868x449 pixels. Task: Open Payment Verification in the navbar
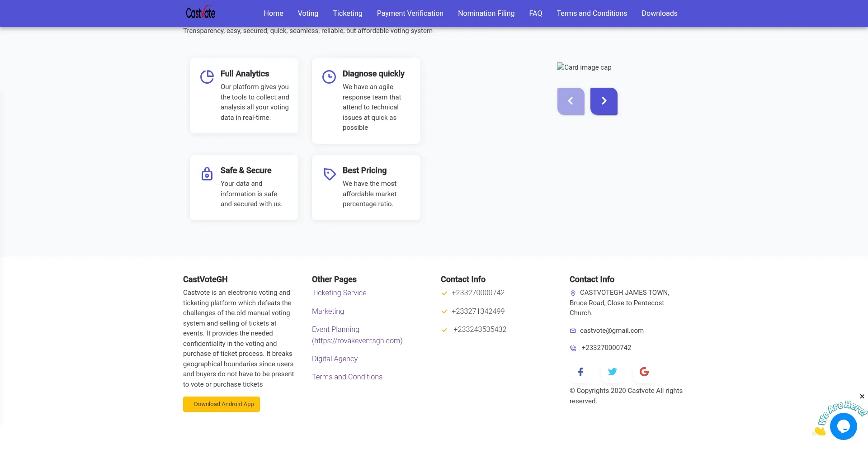[410, 14]
